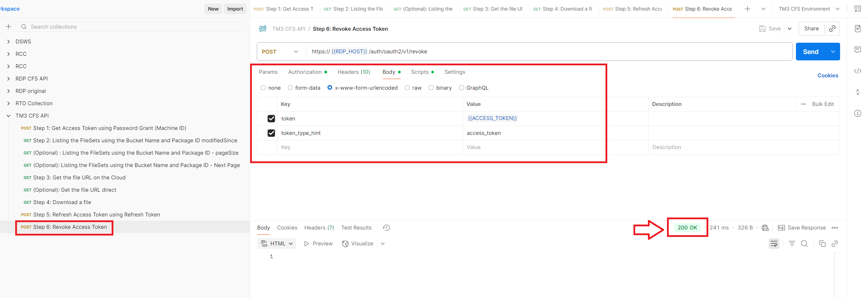
Task: Copy response body using the copy icon
Action: pos(822,244)
